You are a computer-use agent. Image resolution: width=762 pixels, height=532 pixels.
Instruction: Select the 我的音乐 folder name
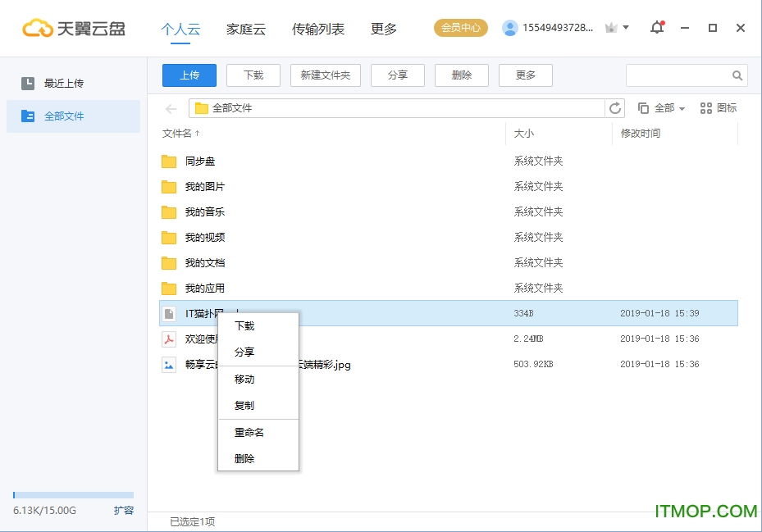(204, 212)
